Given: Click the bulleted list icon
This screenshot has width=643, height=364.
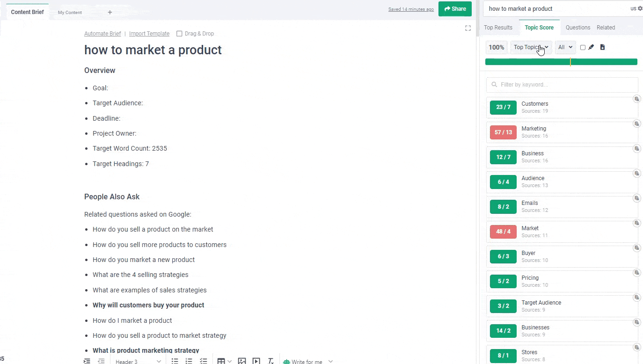Looking at the screenshot, I should click(175, 361).
